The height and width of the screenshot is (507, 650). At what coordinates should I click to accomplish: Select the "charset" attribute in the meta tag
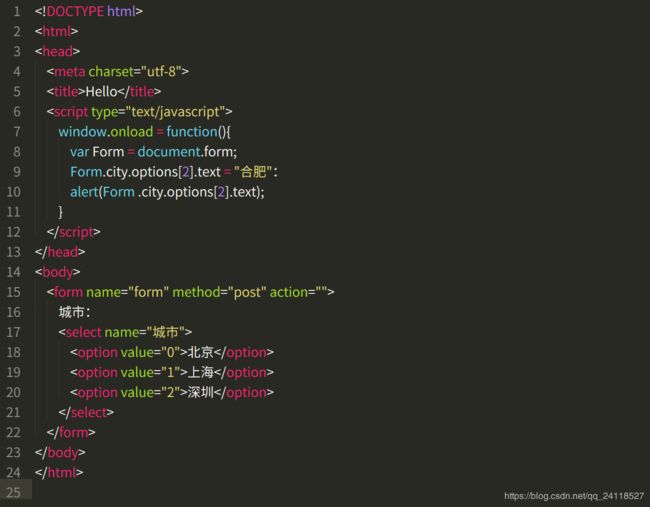[111, 71]
